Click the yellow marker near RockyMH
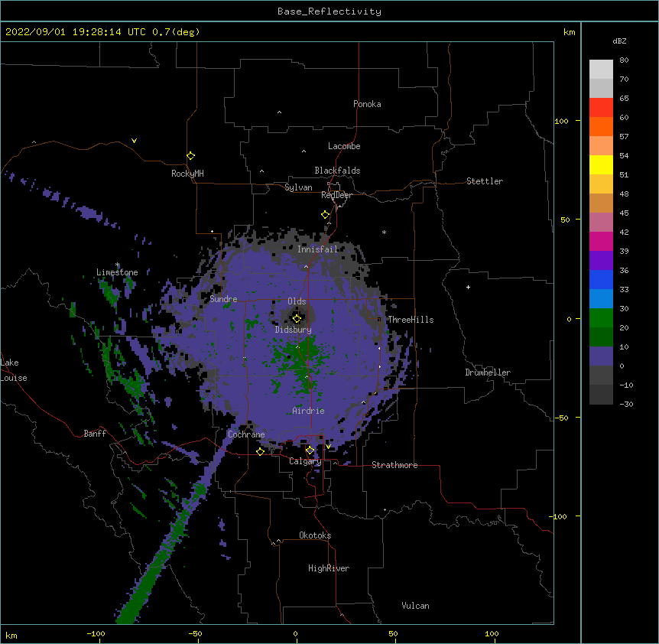Image resolution: width=659 pixels, height=644 pixels. tap(190, 156)
